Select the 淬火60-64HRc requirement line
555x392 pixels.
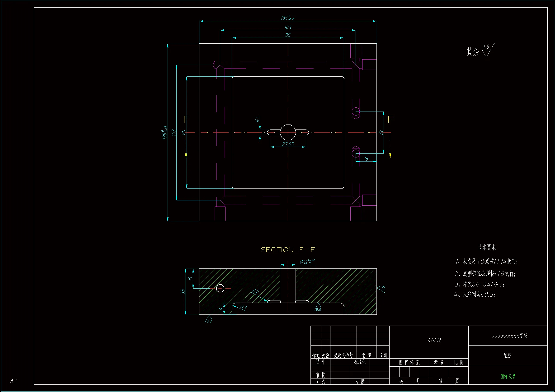pyautogui.click(x=480, y=284)
